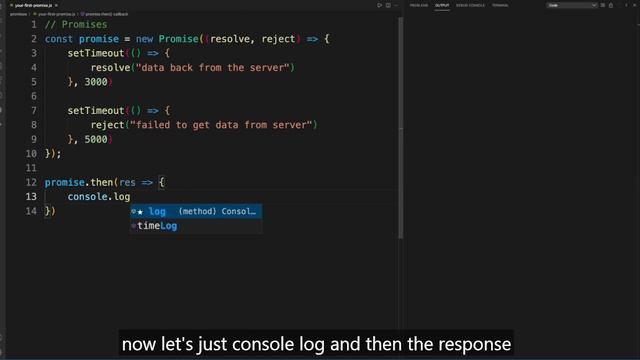Select the timeLog autocomplete suggestion
This screenshot has height=360, width=640.
click(x=196, y=226)
